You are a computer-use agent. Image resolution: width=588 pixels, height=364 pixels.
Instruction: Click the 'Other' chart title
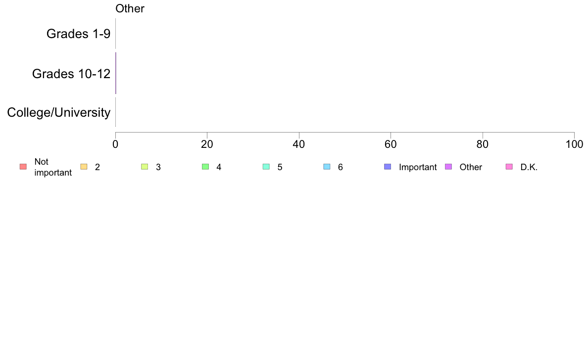coord(130,8)
